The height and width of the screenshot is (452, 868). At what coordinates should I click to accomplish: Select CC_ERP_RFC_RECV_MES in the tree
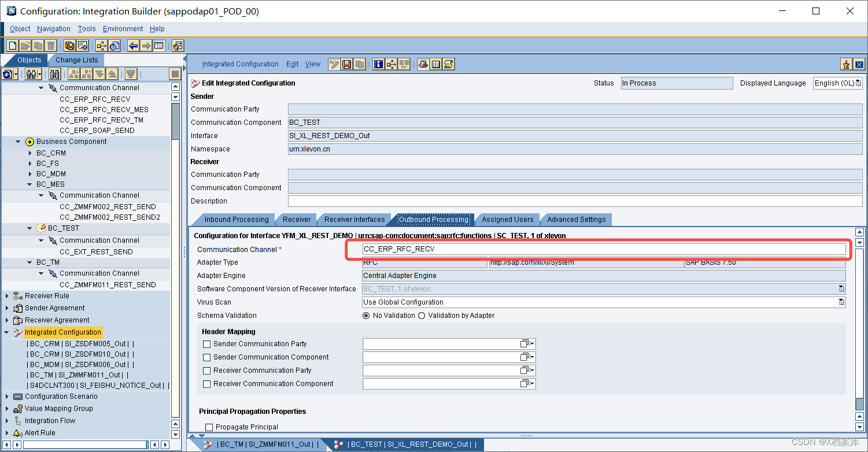coord(104,110)
